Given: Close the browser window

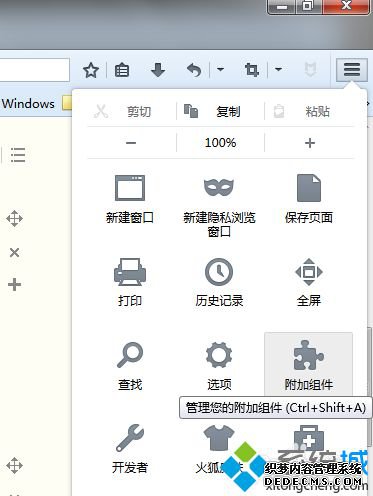Looking at the screenshot, I should click(346, 7).
